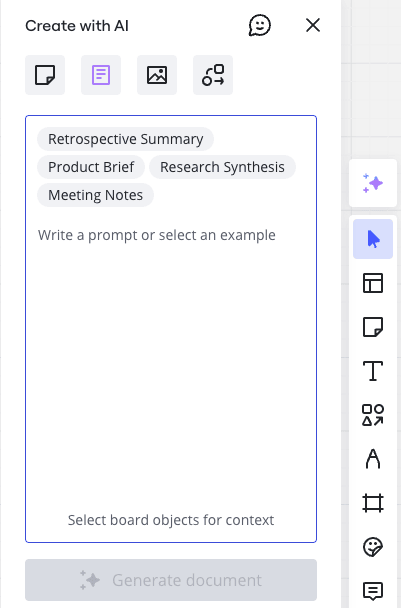The width and height of the screenshot is (401, 608).
Task: Activate the Select cursor tool
Action: click(x=373, y=239)
